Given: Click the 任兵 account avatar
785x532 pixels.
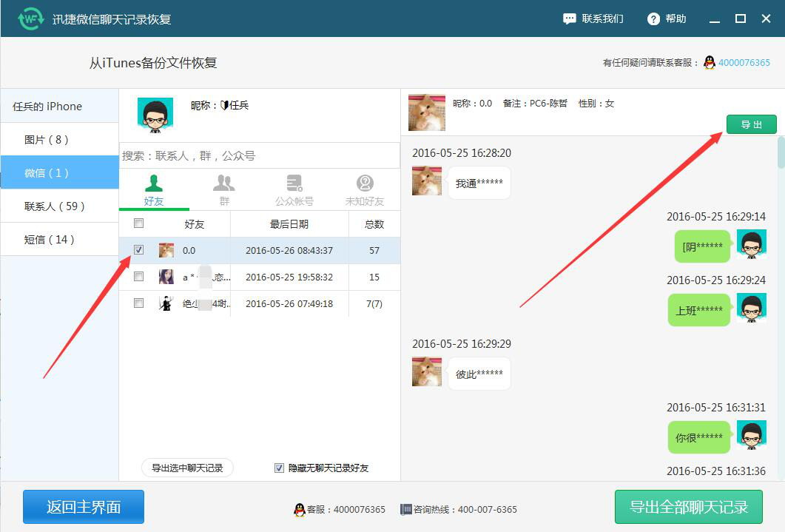Looking at the screenshot, I should (155, 115).
